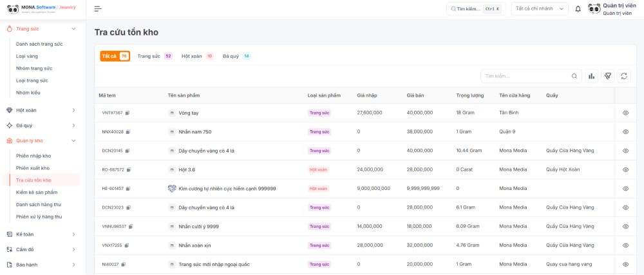The image size is (644, 275).
Task: View details of Nhẫn cưới ý 9999 row
Action: [625, 226]
